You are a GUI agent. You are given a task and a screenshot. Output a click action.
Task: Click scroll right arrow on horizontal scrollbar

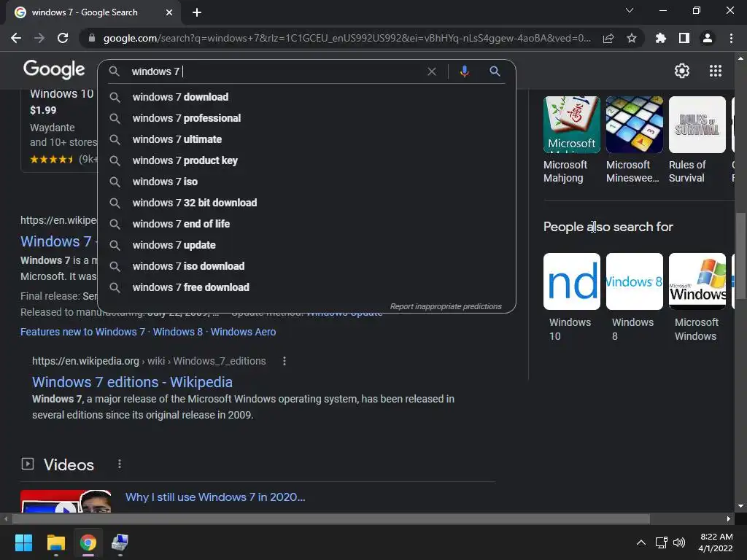(x=729, y=518)
